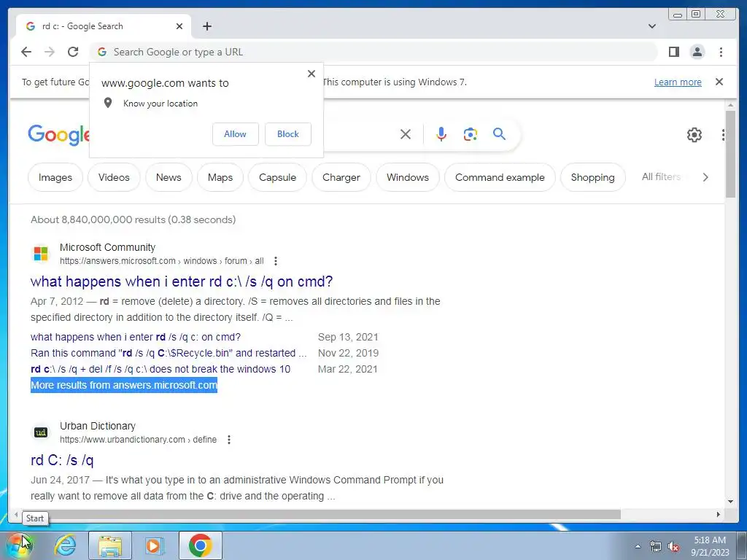Reload the current page
Image resolution: width=747 pixels, height=560 pixels.
(x=73, y=52)
